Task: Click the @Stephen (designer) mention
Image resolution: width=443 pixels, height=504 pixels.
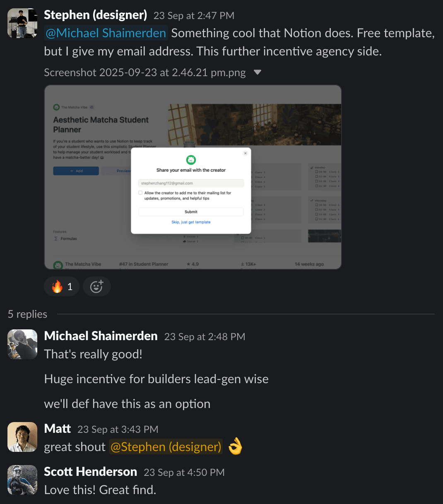Action: [x=166, y=447]
